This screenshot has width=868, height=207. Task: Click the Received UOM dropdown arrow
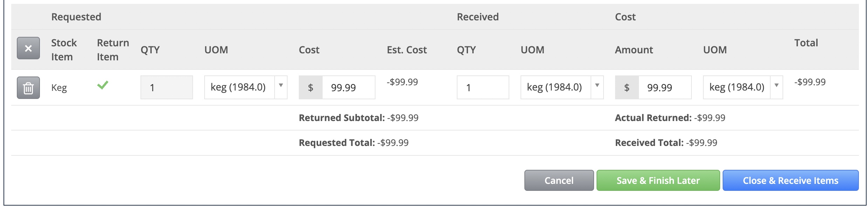[x=597, y=86]
